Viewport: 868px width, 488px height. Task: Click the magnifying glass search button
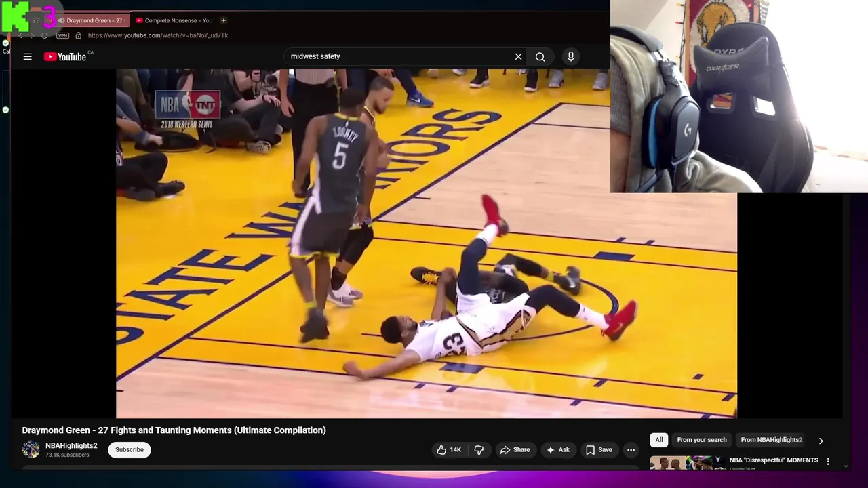point(540,57)
